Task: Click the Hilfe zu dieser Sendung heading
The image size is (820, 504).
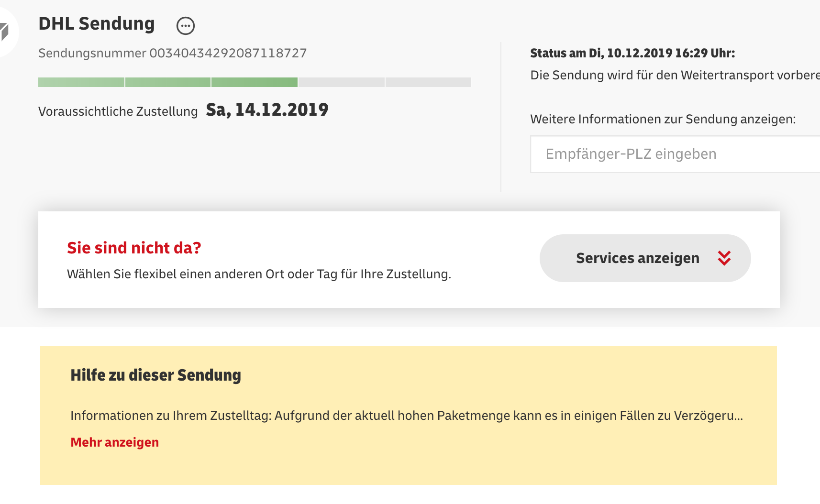Action: tap(155, 375)
